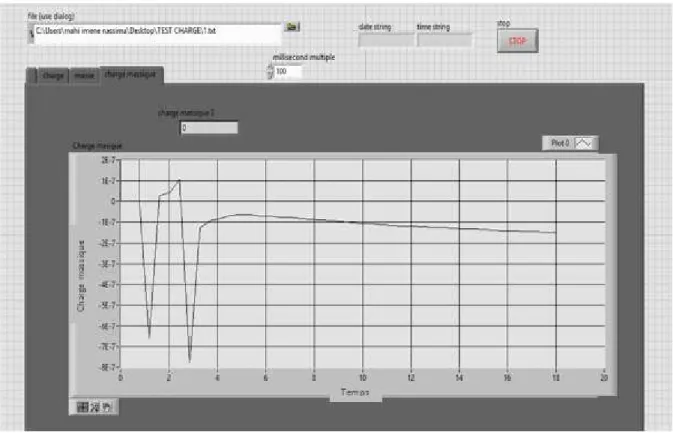Click the Plot 0 legend label

[560, 143]
